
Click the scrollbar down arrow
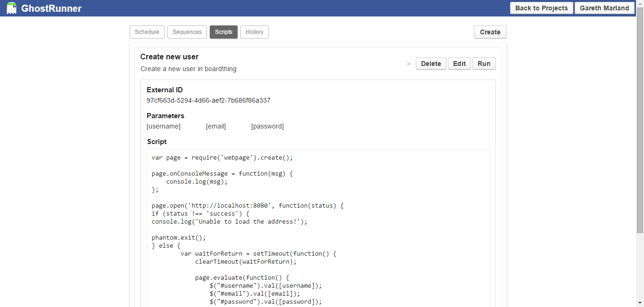click(640, 303)
